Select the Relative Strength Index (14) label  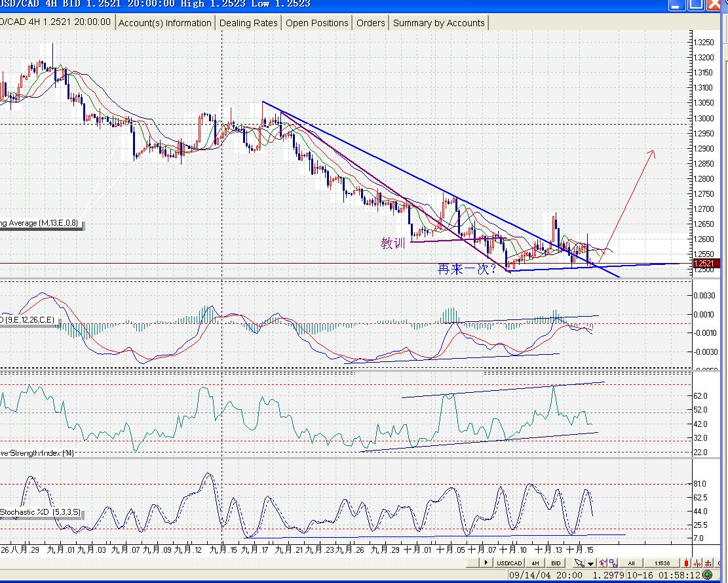pyautogui.click(x=37, y=452)
